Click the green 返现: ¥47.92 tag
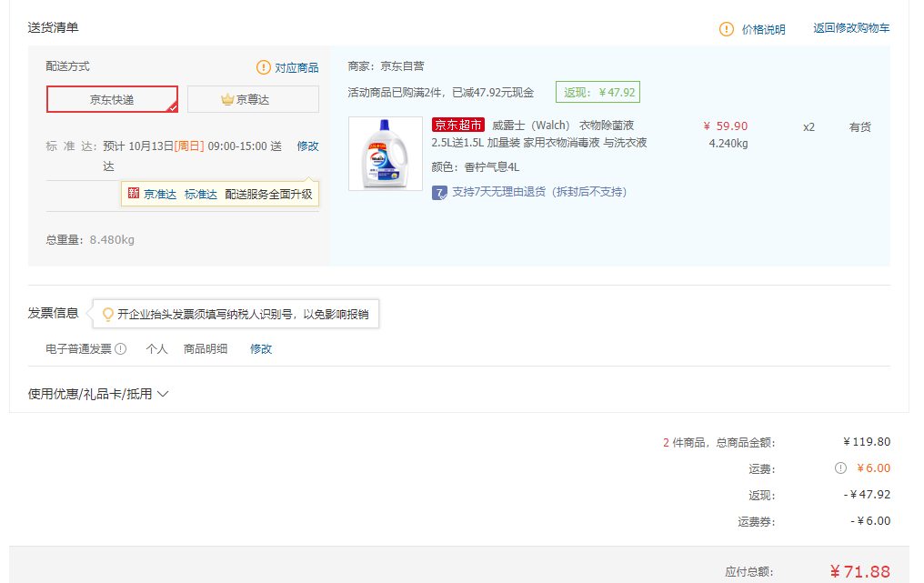Viewport: 924px width, 583px height. (598, 92)
